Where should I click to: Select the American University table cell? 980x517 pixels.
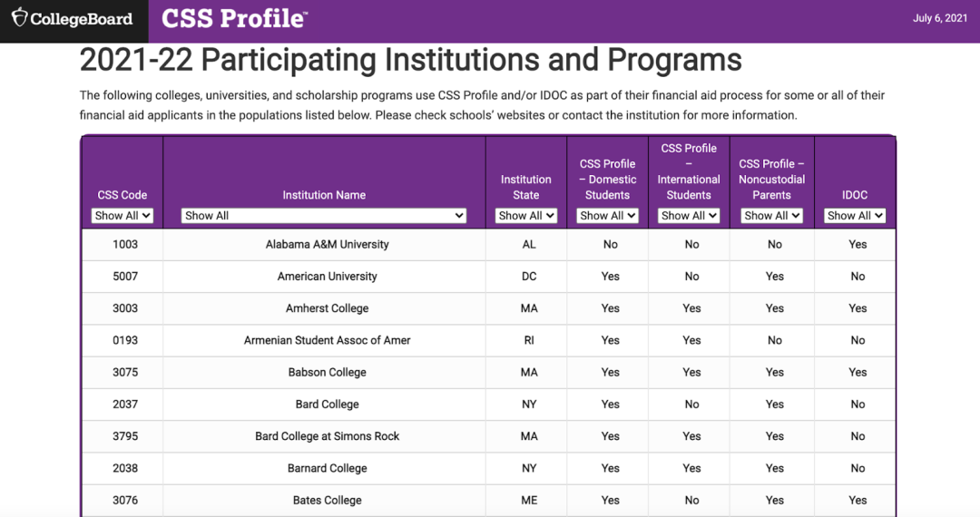[327, 277]
